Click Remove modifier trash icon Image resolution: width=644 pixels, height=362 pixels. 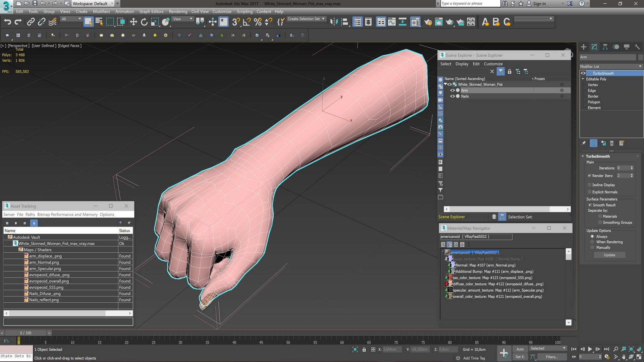pos(612,143)
